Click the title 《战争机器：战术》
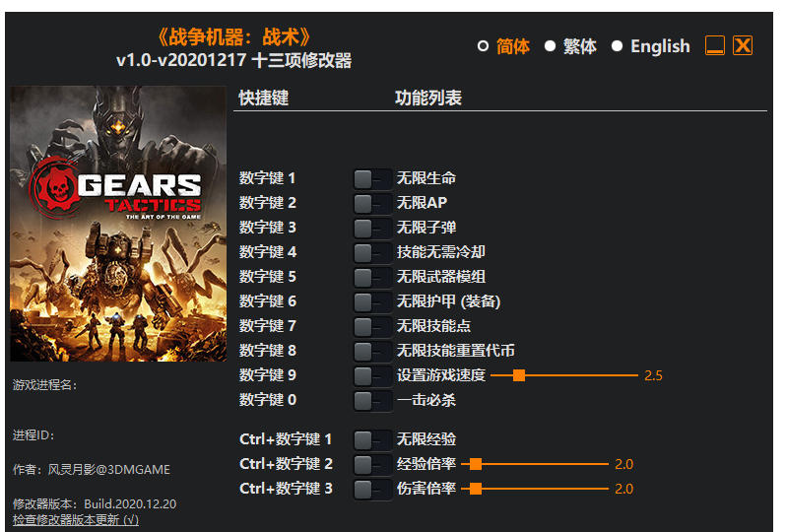786x532 pixels. (x=234, y=37)
